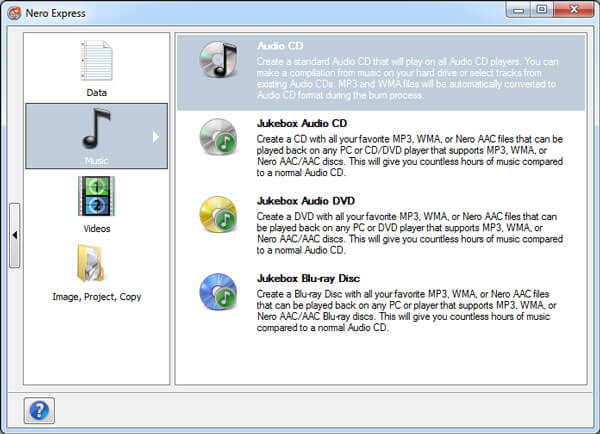Click the Nero Express title bar icon
The height and width of the screenshot is (434, 600).
click(14, 11)
